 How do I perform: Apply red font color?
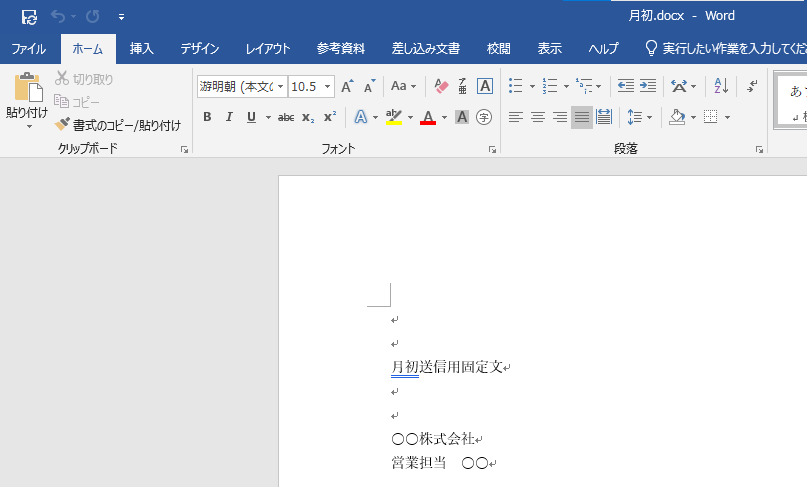pos(428,117)
